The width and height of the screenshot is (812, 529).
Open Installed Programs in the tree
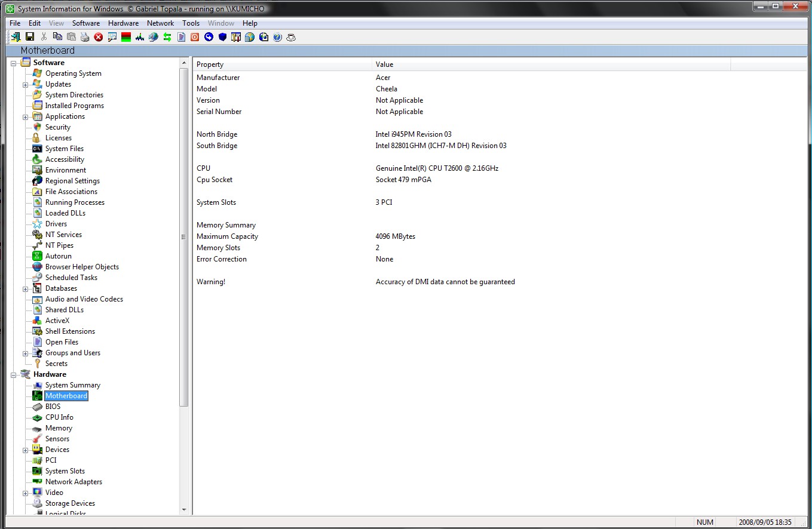coord(75,106)
